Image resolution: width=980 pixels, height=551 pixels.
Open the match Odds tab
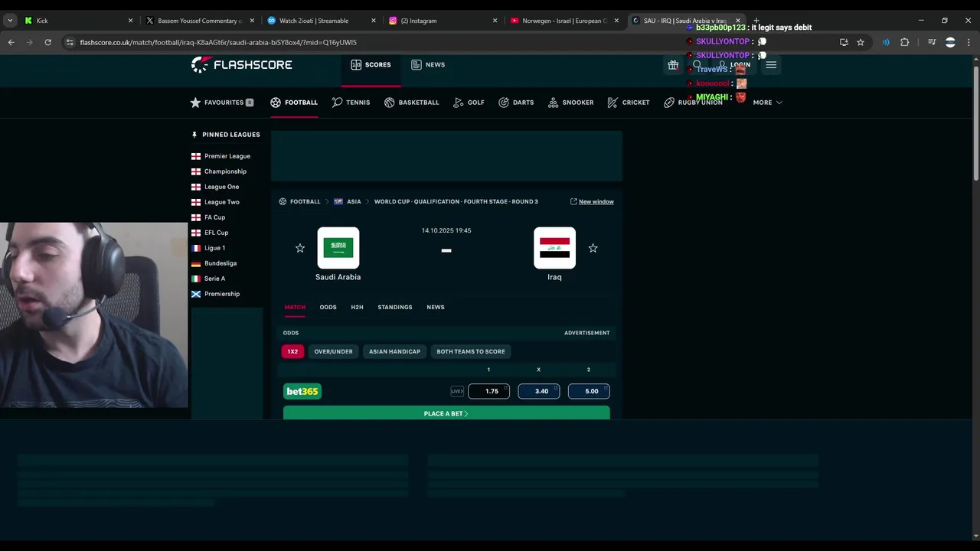point(328,307)
